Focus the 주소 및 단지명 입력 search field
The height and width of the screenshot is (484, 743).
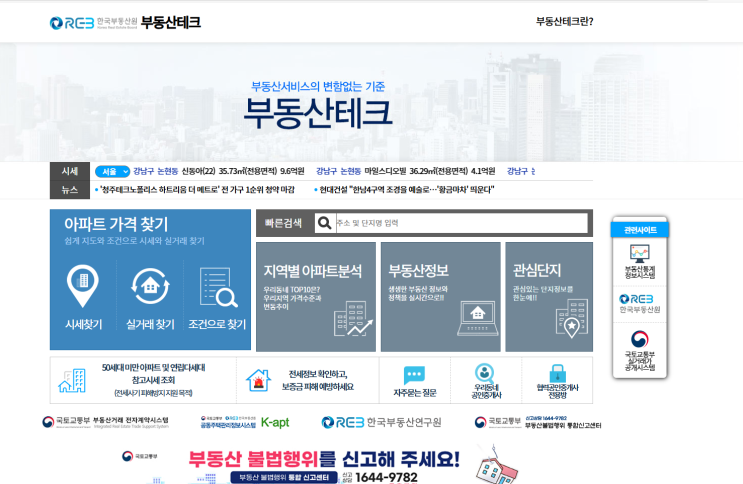461,223
